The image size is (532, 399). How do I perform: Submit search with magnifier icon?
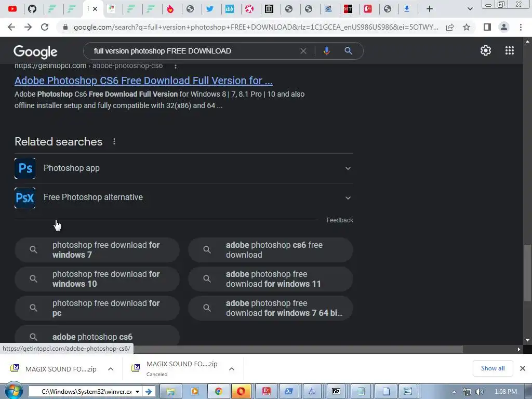348,51
